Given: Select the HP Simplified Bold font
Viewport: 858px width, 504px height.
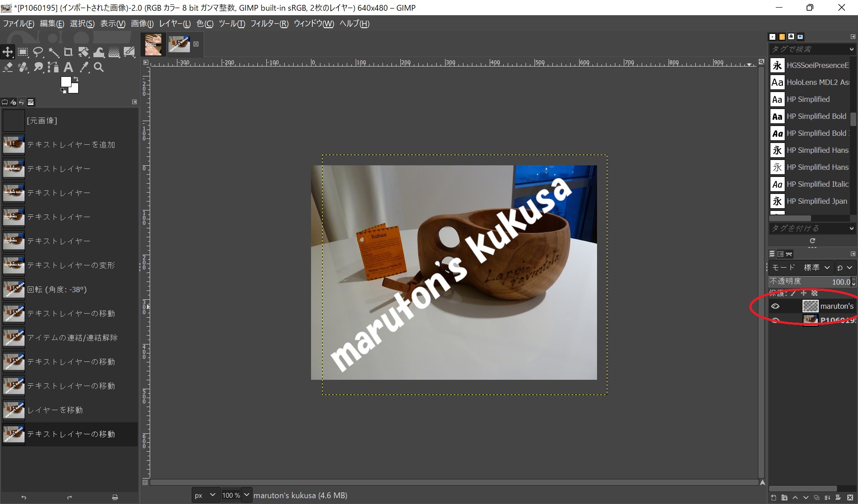Looking at the screenshot, I should pos(809,116).
